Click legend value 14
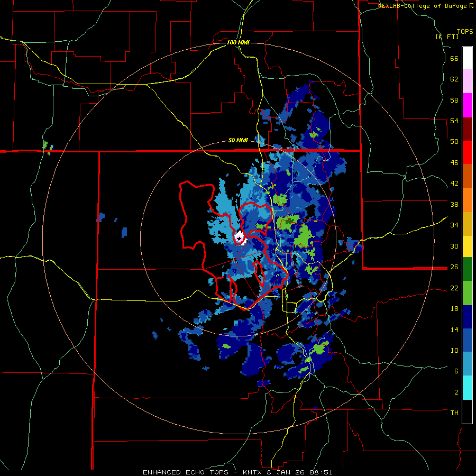The height and width of the screenshot is (476, 476). (x=454, y=329)
